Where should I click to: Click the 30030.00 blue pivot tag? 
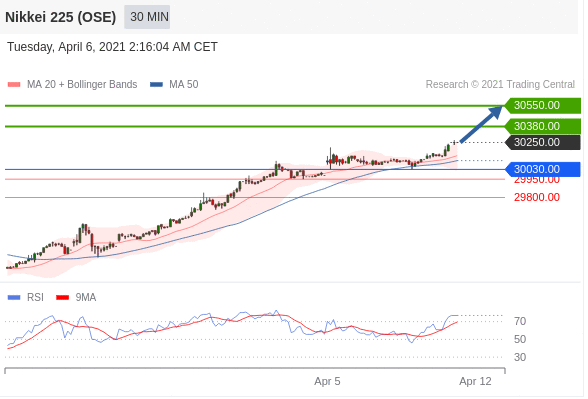(x=542, y=170)
